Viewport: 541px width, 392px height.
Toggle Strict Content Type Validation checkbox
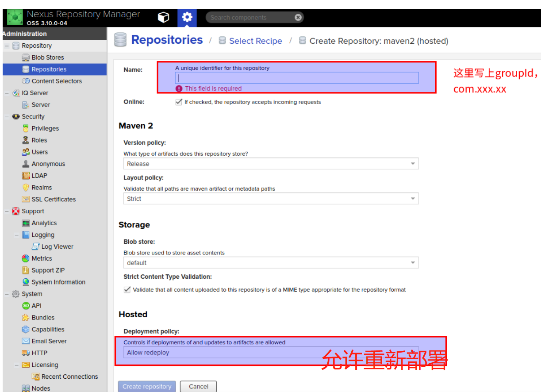point(127,290)
